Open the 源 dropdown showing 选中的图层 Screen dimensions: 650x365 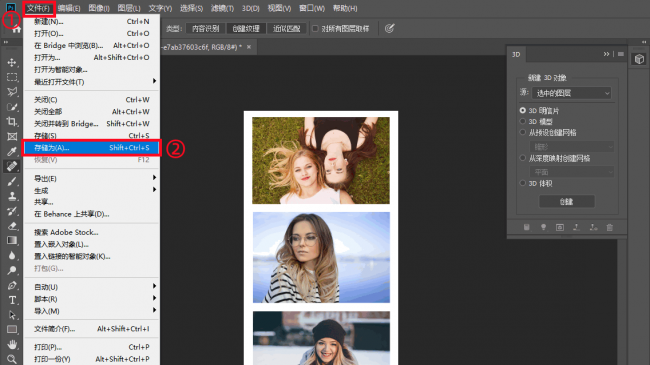pos(572,93)
